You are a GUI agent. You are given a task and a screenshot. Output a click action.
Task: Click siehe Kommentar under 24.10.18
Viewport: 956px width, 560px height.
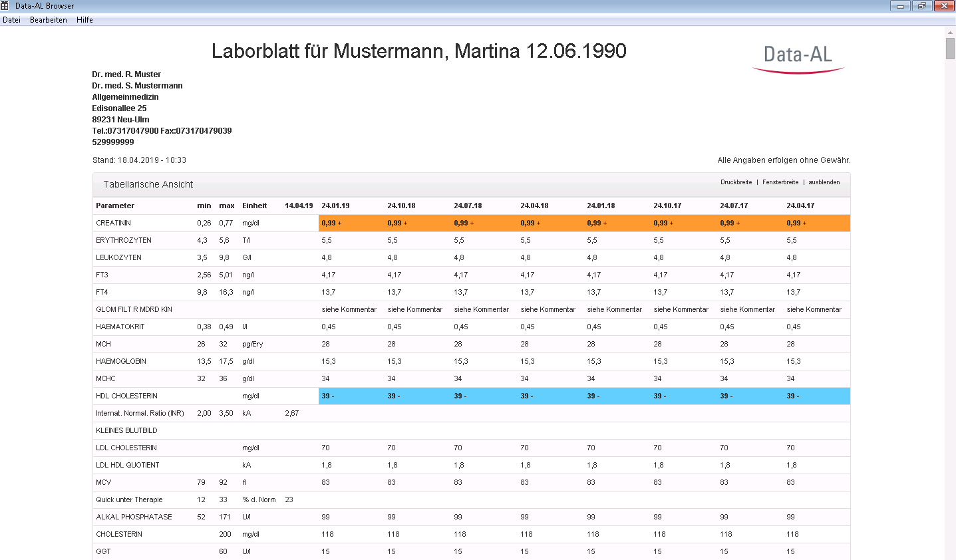pyautogui.click(x=414, y=309)
